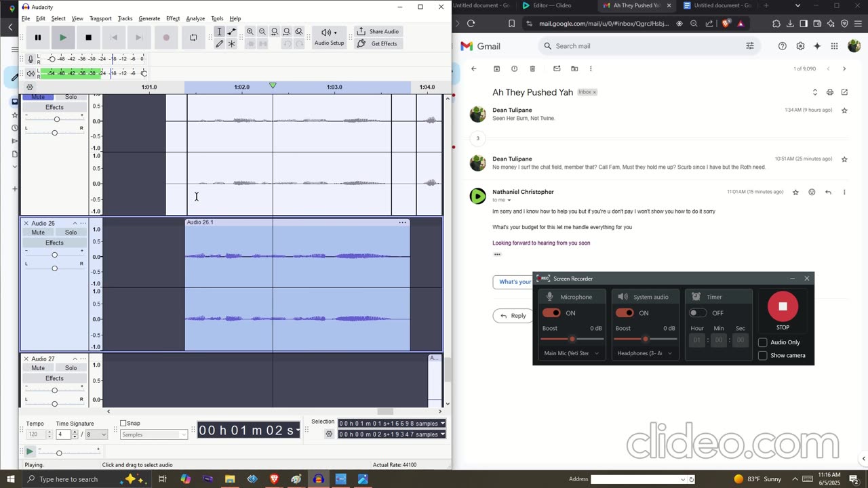868x488 pixels.
Task: Close the Audio 26 track
Action: tap(26, 223)
